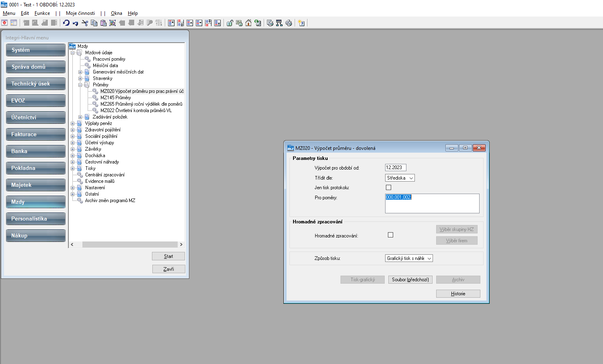603x364 pixels.
Task: Open the Edit menu
Action: (x=25, y=13)
